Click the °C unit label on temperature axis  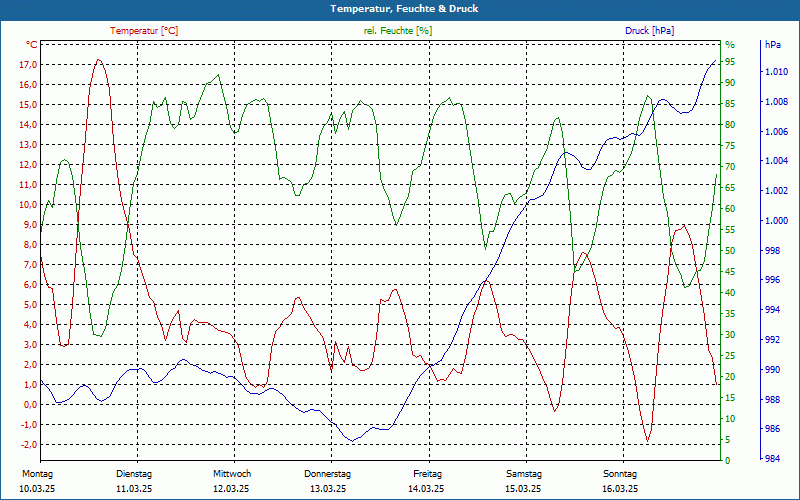click(x=32, y=45)
